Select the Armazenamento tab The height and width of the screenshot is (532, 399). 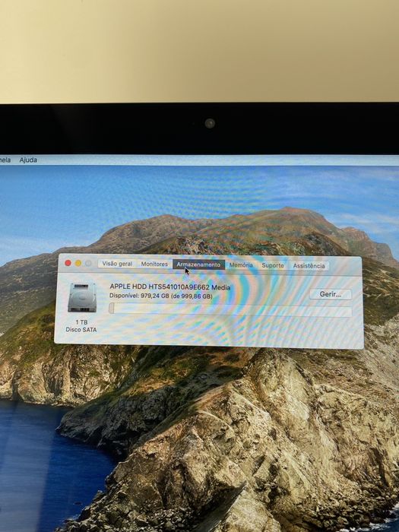tap(198, 264)
